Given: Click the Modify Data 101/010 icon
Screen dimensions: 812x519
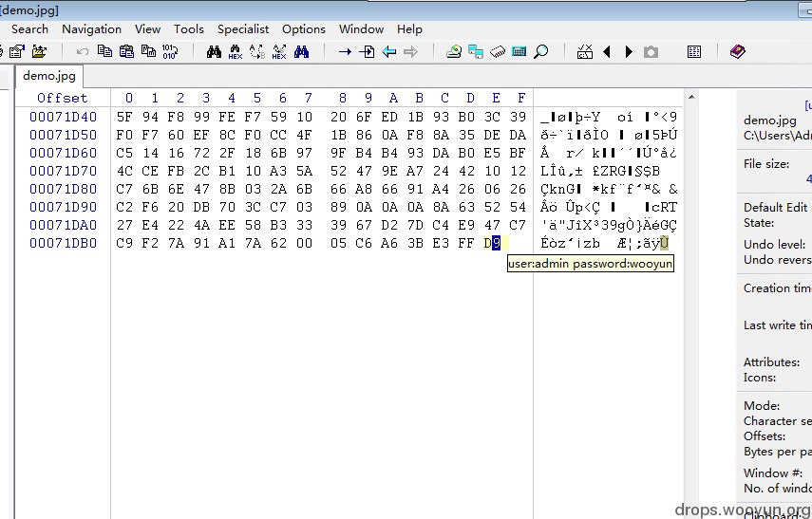Looking at the screenshot, I should (x=170, y=52).
